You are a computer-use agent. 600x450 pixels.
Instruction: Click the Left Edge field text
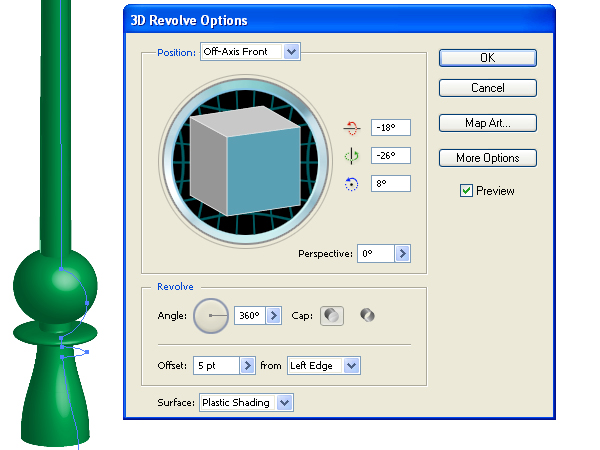click(x=311, y=365)
